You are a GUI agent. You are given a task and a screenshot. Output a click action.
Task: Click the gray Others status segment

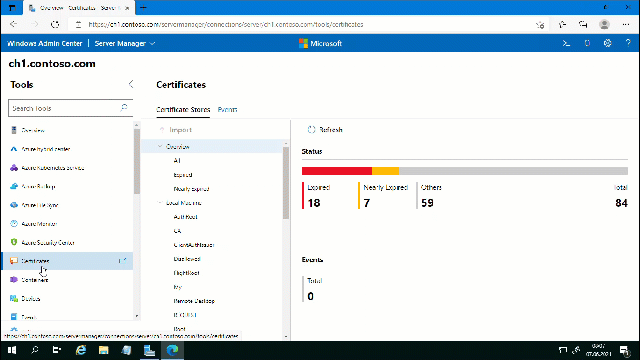click(x=513, y=171)
